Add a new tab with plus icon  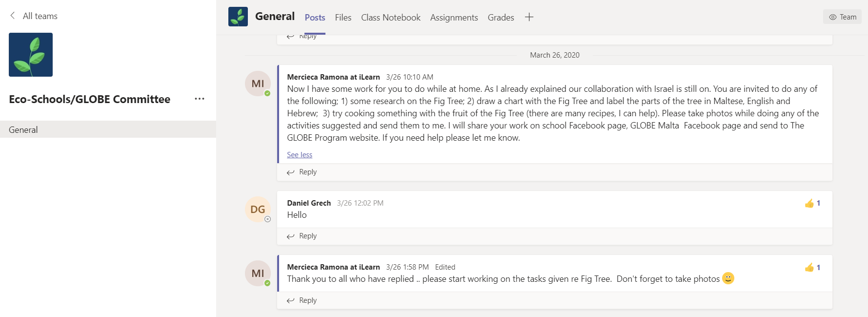point(529,17)
